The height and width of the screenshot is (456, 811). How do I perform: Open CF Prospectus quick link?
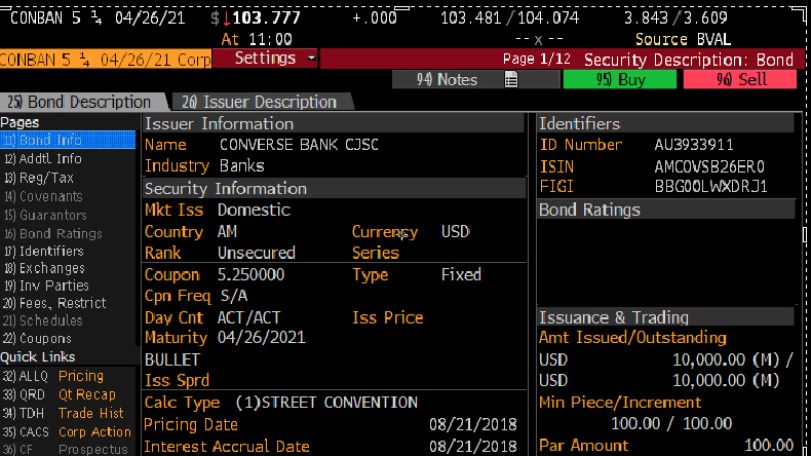click(65, 449)
